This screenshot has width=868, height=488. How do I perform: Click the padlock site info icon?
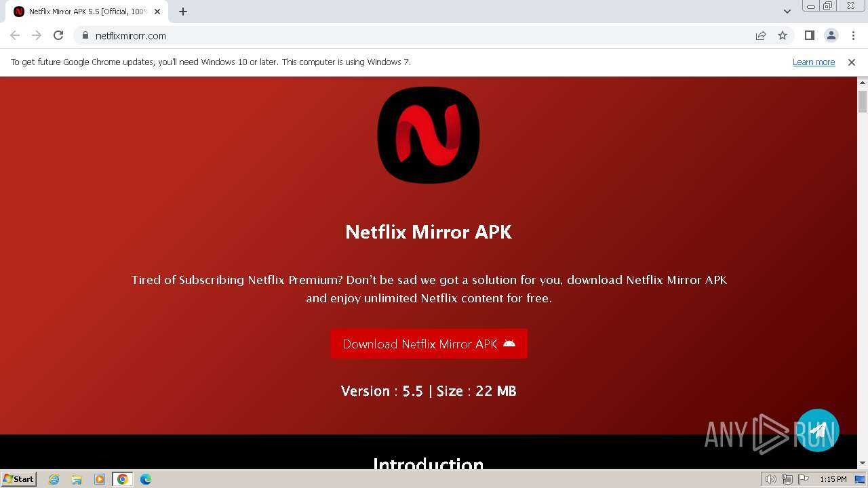85,35
